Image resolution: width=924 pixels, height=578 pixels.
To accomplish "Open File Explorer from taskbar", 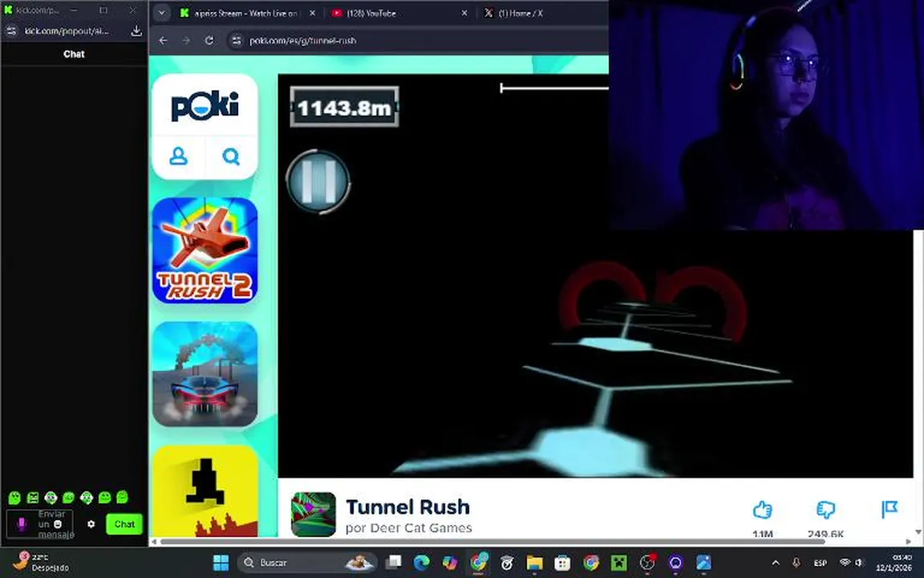I will tap(534, 562).
